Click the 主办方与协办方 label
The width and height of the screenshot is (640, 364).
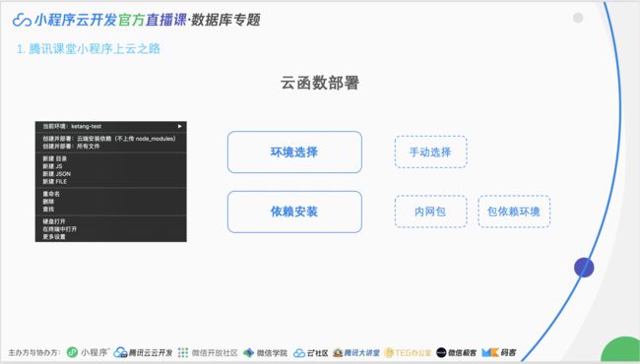pyautogui.click(x=34, y=352)
